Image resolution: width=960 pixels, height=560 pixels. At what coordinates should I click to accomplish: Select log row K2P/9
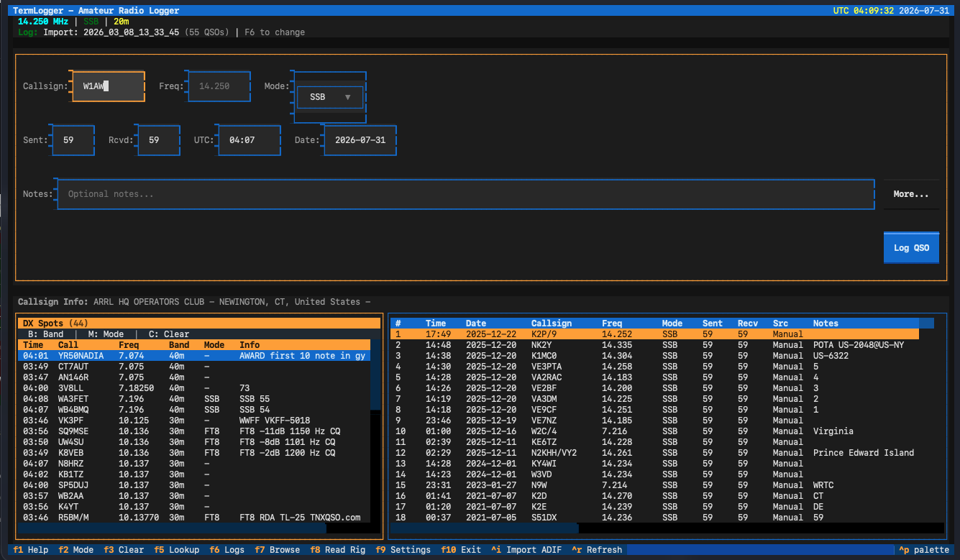[654, 334]
